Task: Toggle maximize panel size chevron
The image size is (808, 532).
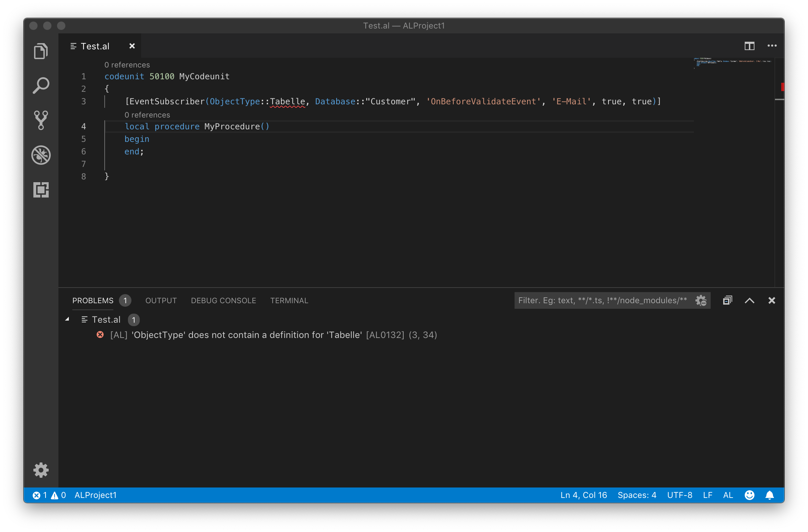Action: pyautogui.click(x=749, y=300)
